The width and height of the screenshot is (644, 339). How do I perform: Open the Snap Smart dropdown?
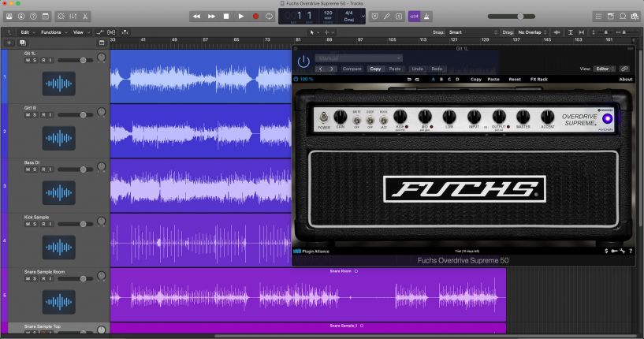click(x=473, y=32)
